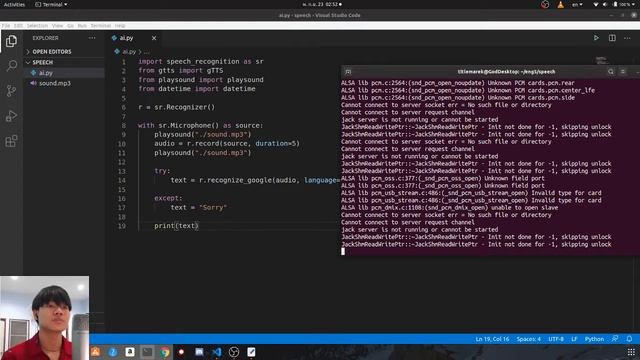This screenshot has width=640, height=360.
Task: Split the editor to the right
Action: (612, 38)
